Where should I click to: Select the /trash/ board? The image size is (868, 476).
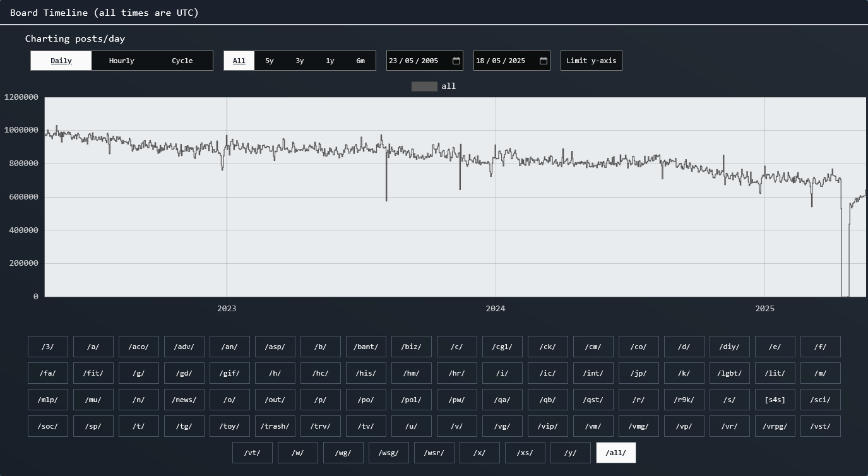[x=275, y=426]
